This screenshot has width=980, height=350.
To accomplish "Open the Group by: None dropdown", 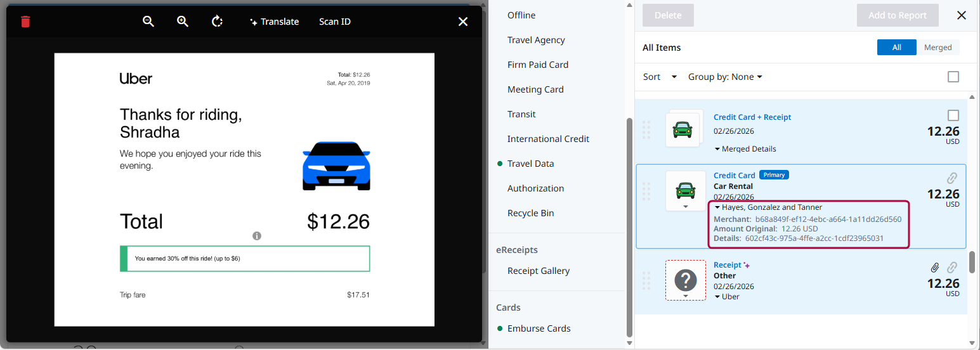I will pyautogui.click(x=725, y=77).
